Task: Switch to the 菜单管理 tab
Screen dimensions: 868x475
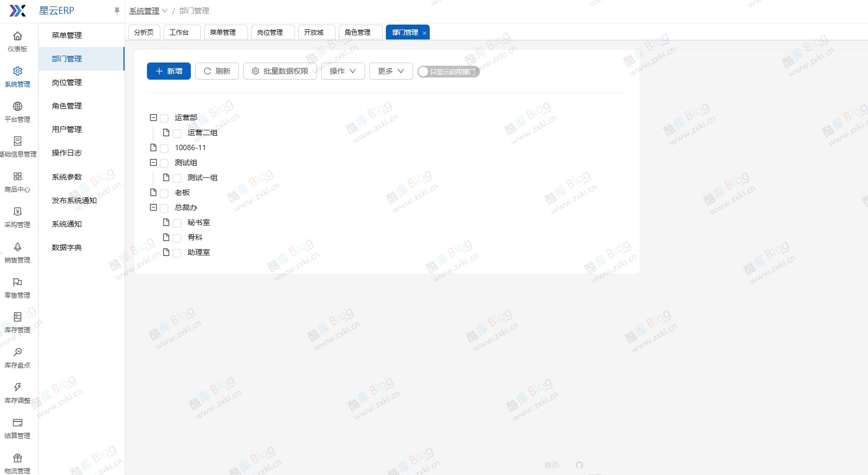Action: [x=226, y=32]
